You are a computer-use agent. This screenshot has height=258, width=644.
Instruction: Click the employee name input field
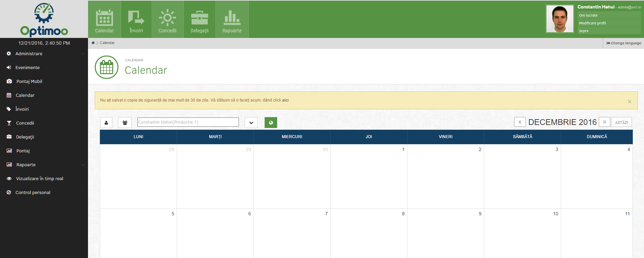[188, 122]
